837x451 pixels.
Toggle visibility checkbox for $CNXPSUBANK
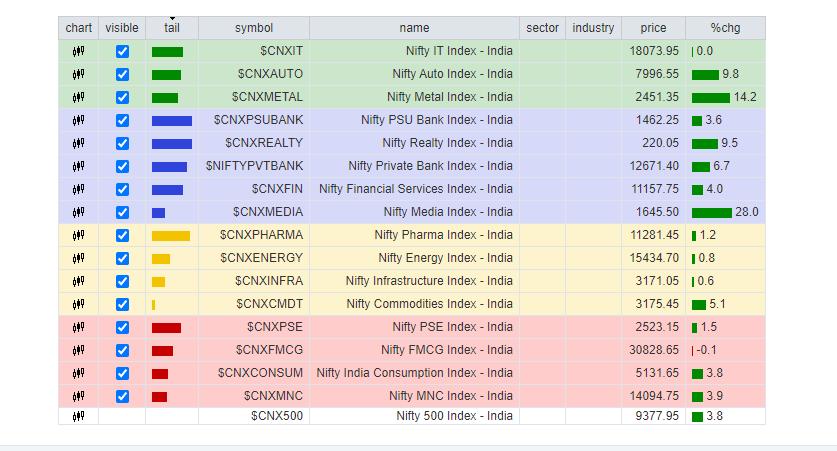point(122,120)
